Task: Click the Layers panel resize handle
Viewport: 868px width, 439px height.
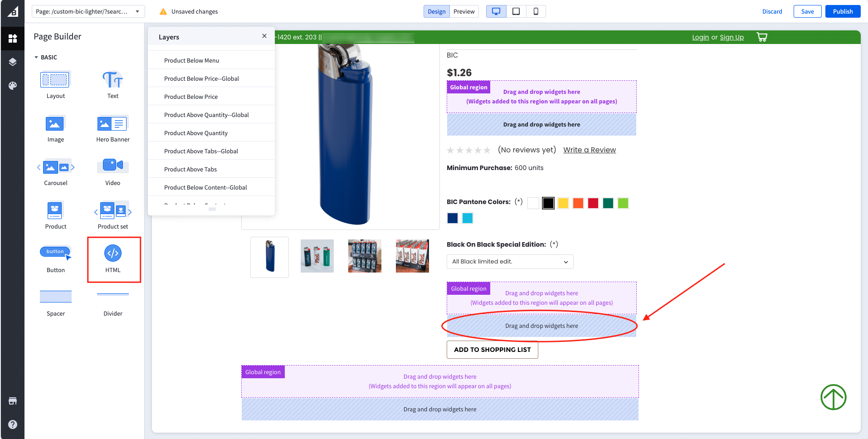Action: tap(212, 209)
